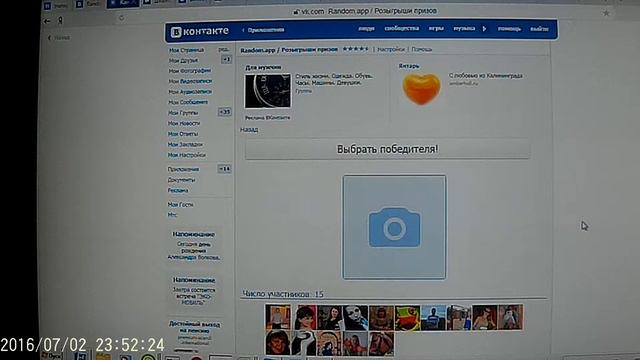Screen dimensions: 640x360
Task: Open last participant avatar in bottom row
Action: [x=381, y=344]
